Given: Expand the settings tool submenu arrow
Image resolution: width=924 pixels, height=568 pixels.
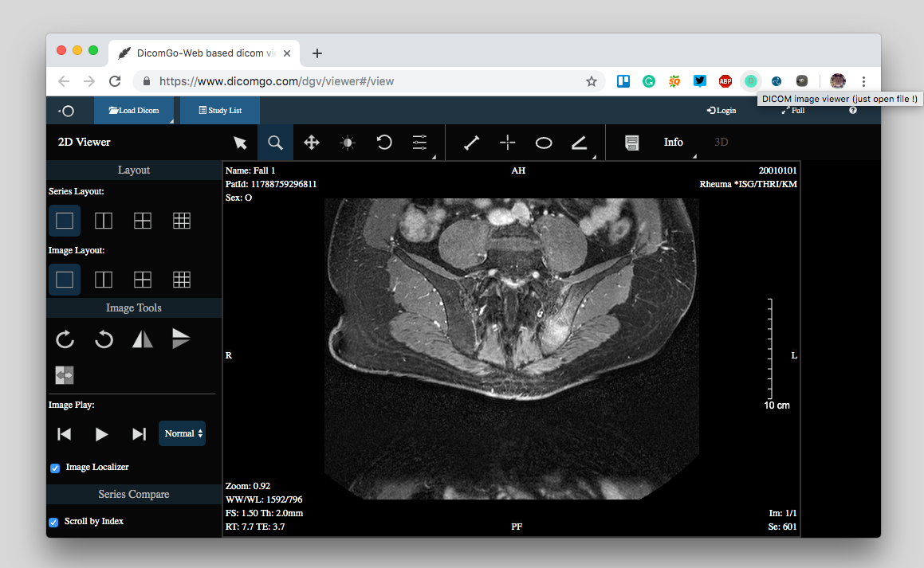Looking at the screenshot, I should 434,157.
